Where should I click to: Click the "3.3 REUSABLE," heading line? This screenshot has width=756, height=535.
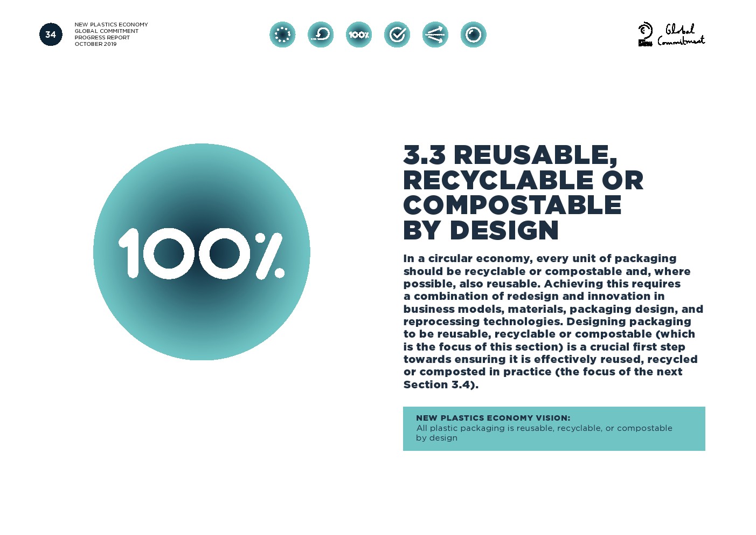tap(510, 155)
